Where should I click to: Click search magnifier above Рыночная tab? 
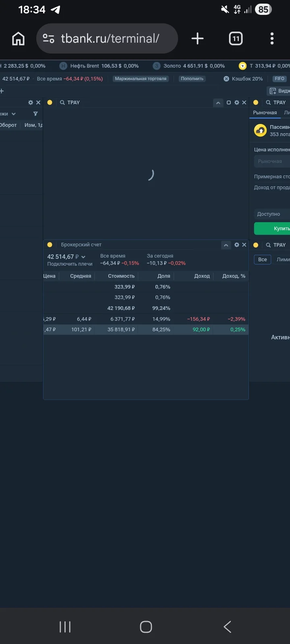coord(268,103)
